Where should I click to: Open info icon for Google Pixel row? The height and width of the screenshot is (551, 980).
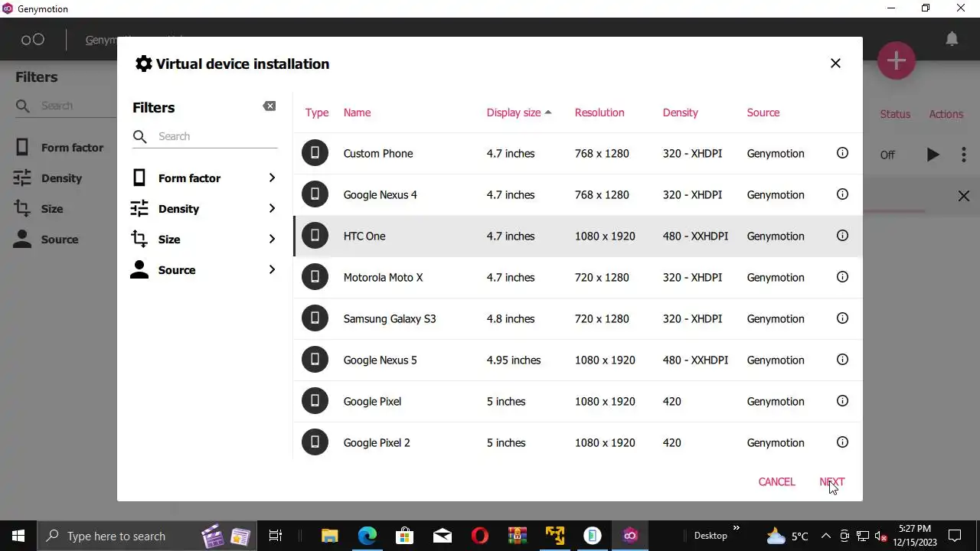[842, 401]
